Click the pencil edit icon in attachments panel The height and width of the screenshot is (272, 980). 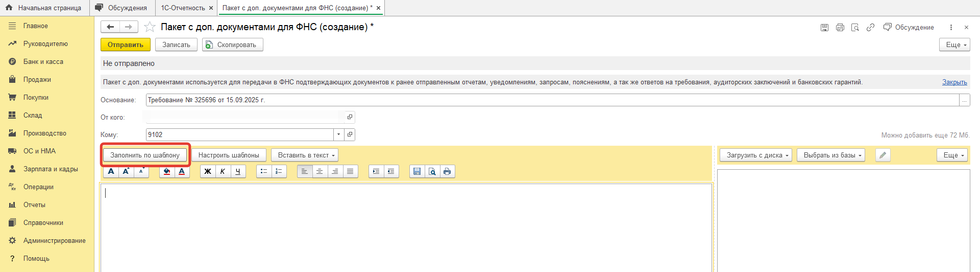tap(883, 155)
